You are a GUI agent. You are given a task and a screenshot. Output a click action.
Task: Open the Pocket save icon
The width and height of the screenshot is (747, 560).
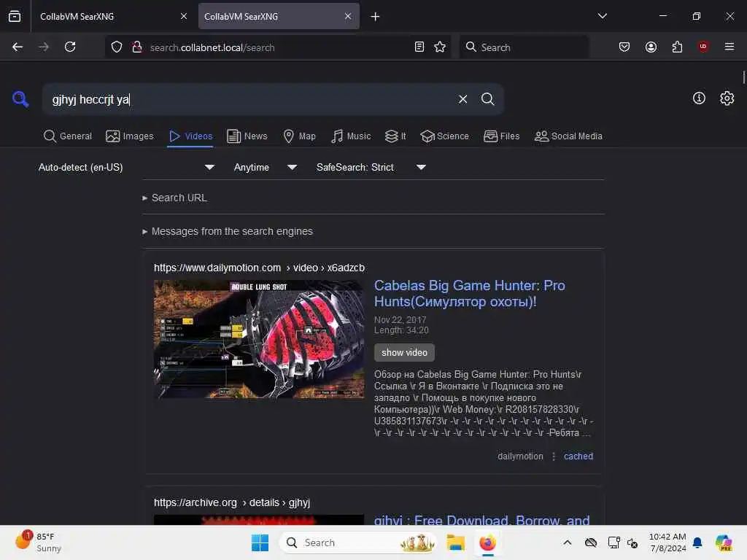click(x=624, y=47)
